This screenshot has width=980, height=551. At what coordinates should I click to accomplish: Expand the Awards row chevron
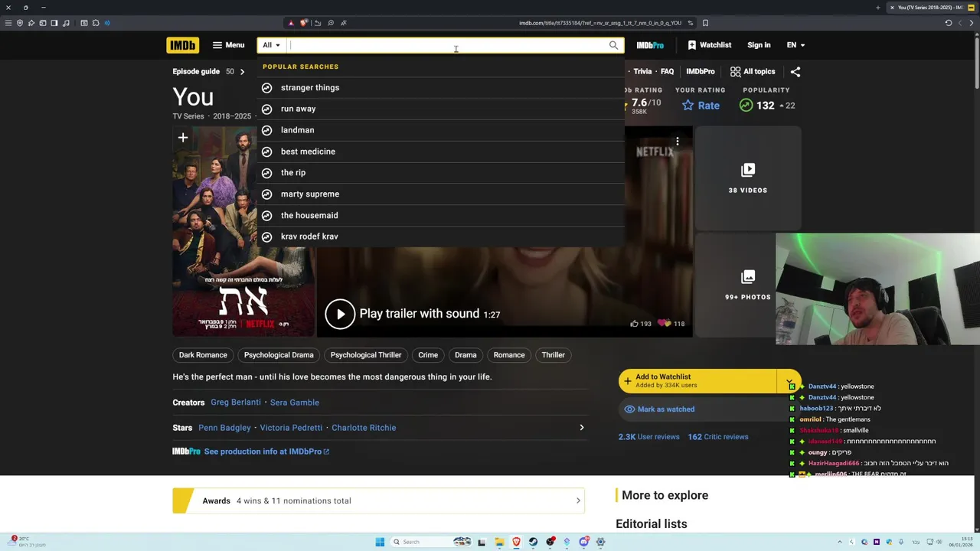click(x=578, y=500)
